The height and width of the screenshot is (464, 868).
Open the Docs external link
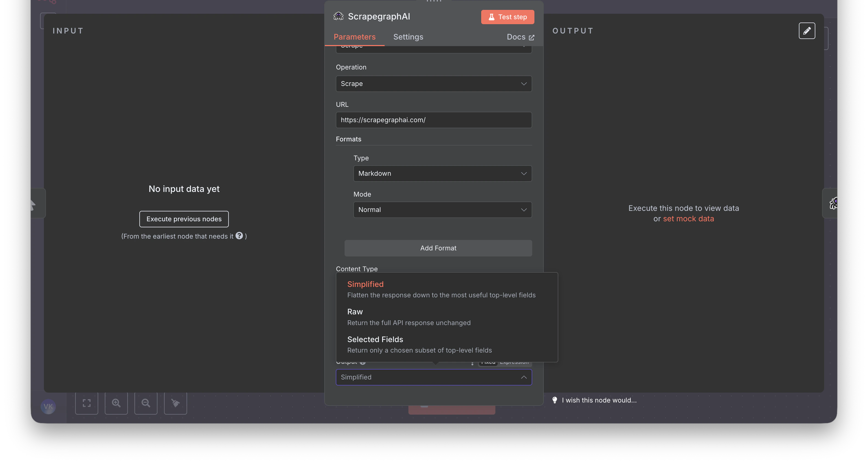point(520,37)
